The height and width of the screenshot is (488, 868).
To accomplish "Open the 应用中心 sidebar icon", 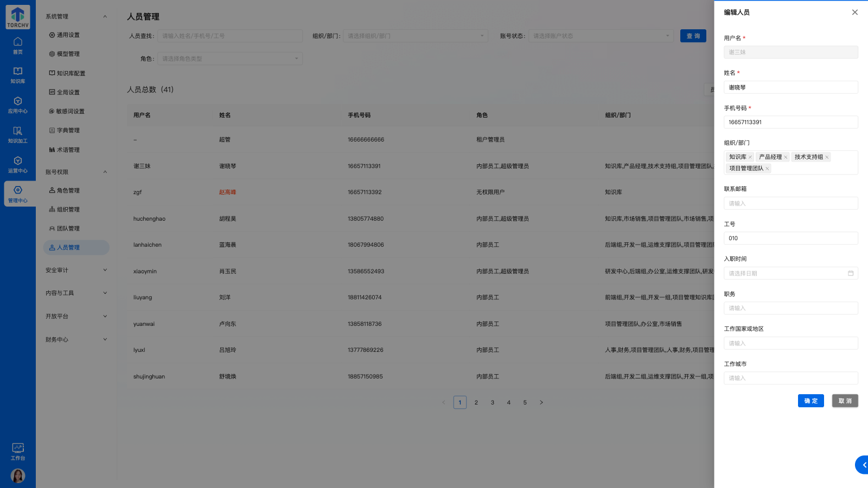I will pyautogui.click(x=18, y=106).
